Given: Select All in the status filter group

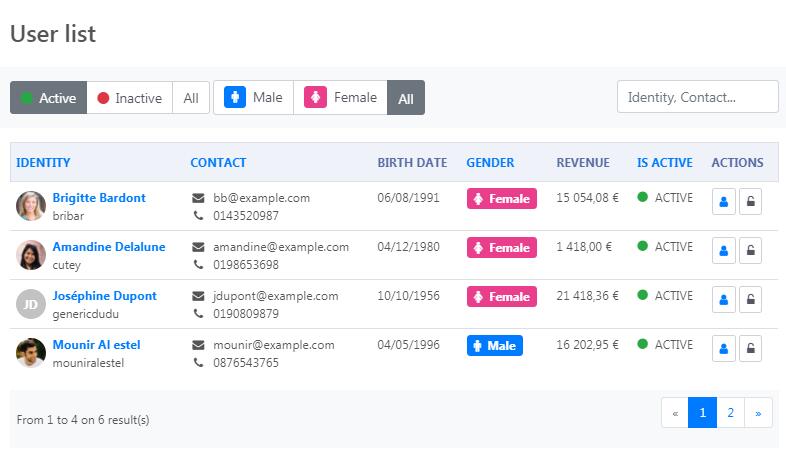Looking at the screenshot, I should click(x=191, y=98).
